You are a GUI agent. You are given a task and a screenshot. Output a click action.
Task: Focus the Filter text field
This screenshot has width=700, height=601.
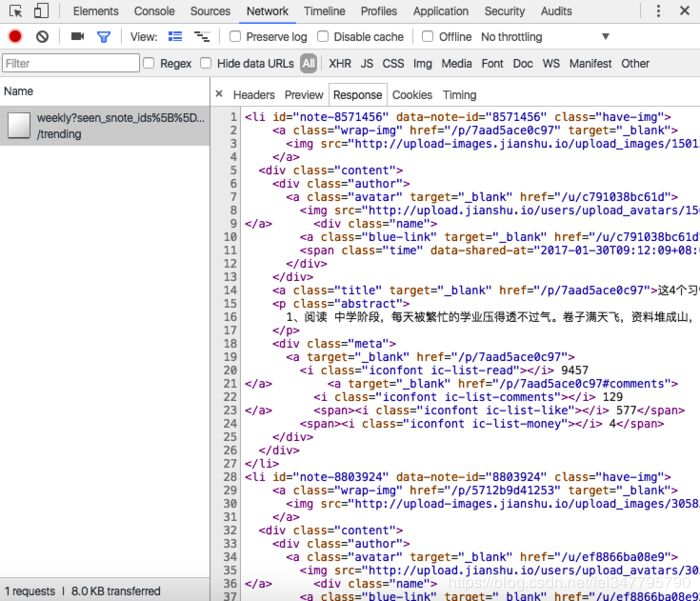(71, 63)
